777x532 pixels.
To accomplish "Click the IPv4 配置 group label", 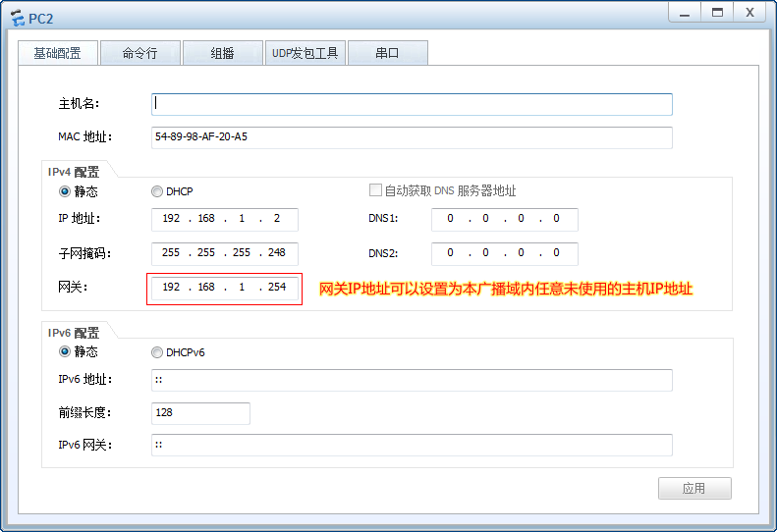I will (x=74, y=172).
